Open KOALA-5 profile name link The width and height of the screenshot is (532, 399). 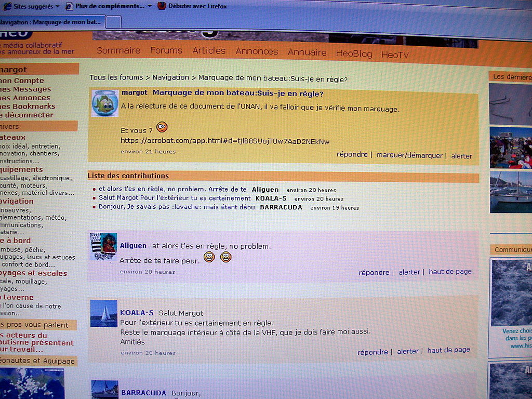click(x=137, y=313)
